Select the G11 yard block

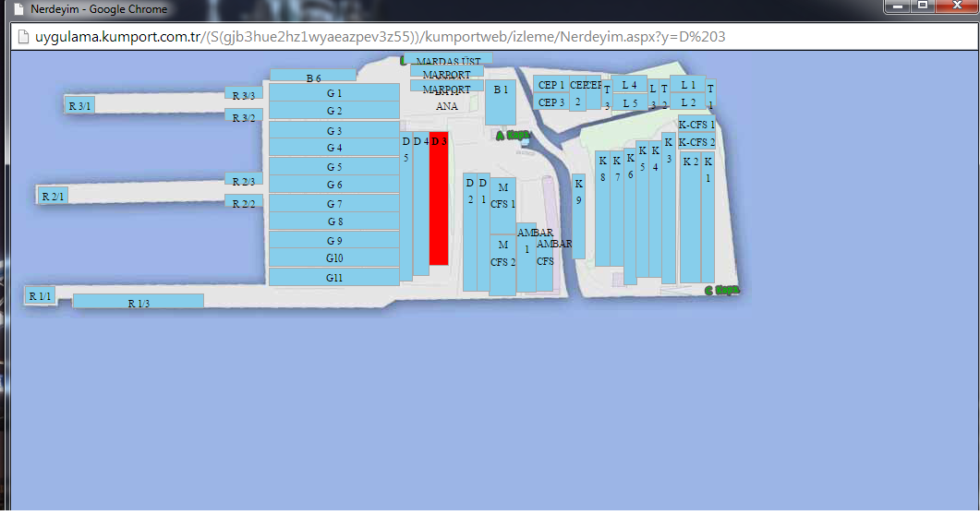tap(334, 277)
